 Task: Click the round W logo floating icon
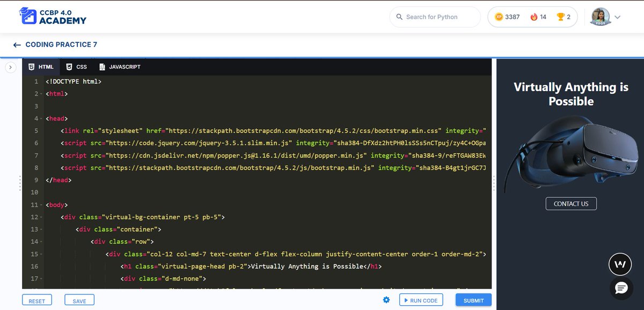coord(620,264)
